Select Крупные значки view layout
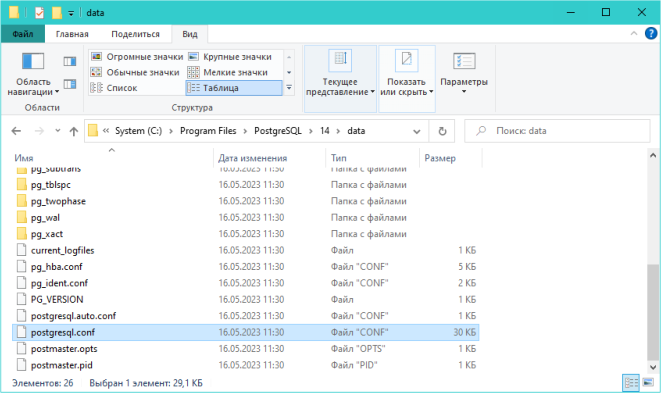 coord(230,57)
